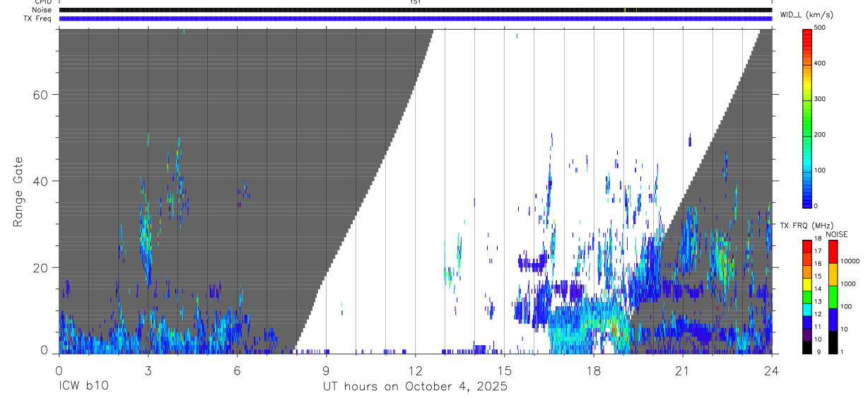This screenshot has height=401, width=868.
Task: Click the '15' UT hour axis tick label
Action: [x=504, y=370]
